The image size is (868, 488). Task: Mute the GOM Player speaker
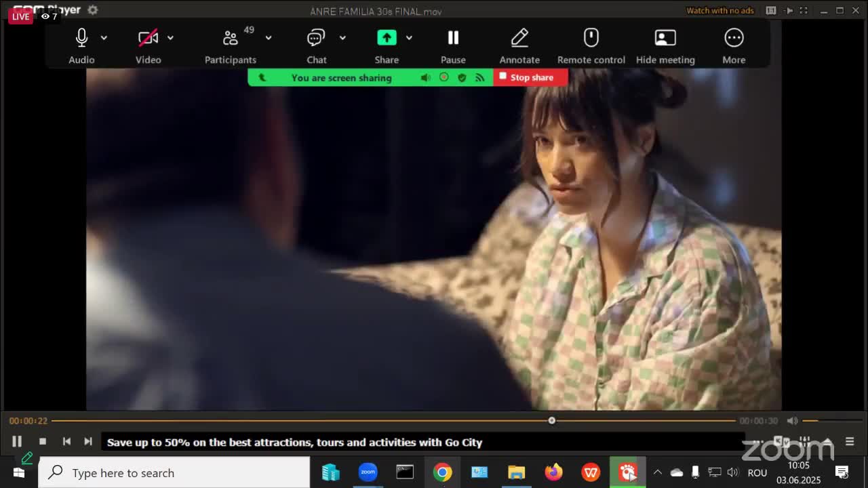click(x=792, y=421)
